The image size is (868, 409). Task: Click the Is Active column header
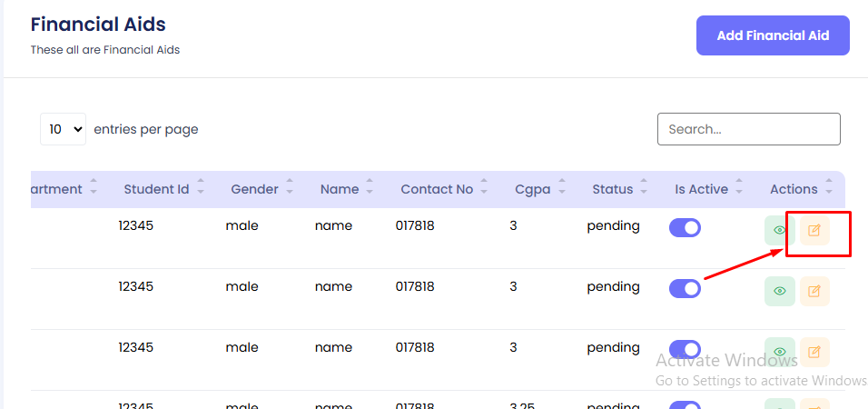tap(701, 189)
